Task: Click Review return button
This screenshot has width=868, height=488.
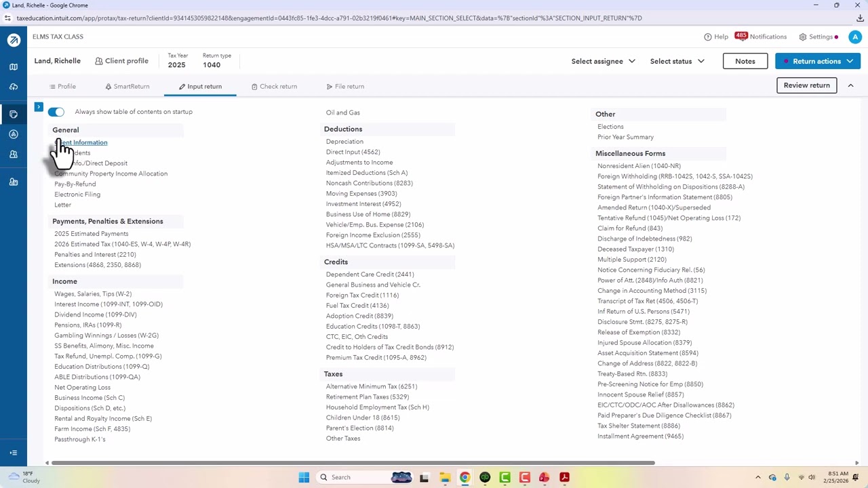Action: [806, 85]
